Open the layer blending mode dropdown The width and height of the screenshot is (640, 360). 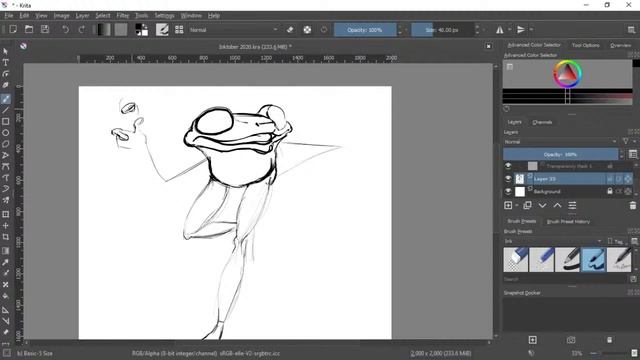pyautogui.click(x=560, y=142)
